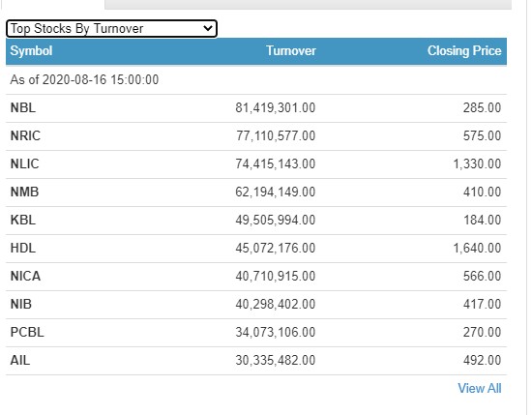Open the NMB stock symbol
This screenshot has width=532, height=415.
coord(25,193)
